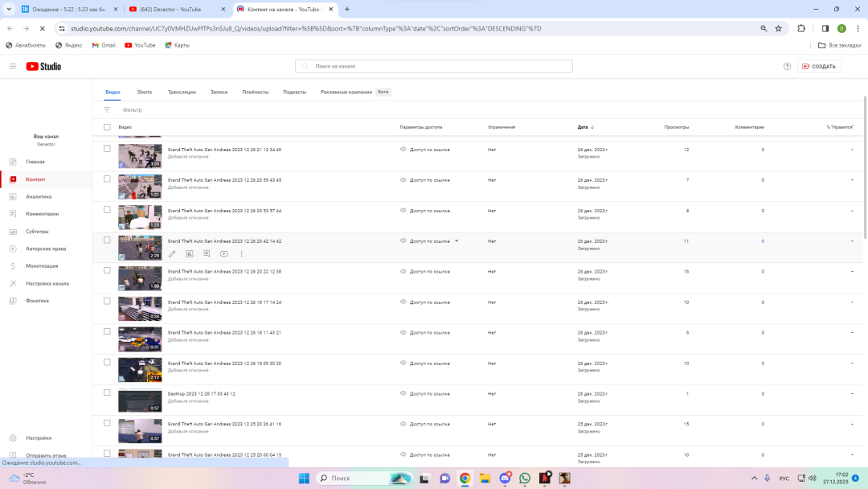
Task: Sort by the Дата column header
Action: pos(586,127)
